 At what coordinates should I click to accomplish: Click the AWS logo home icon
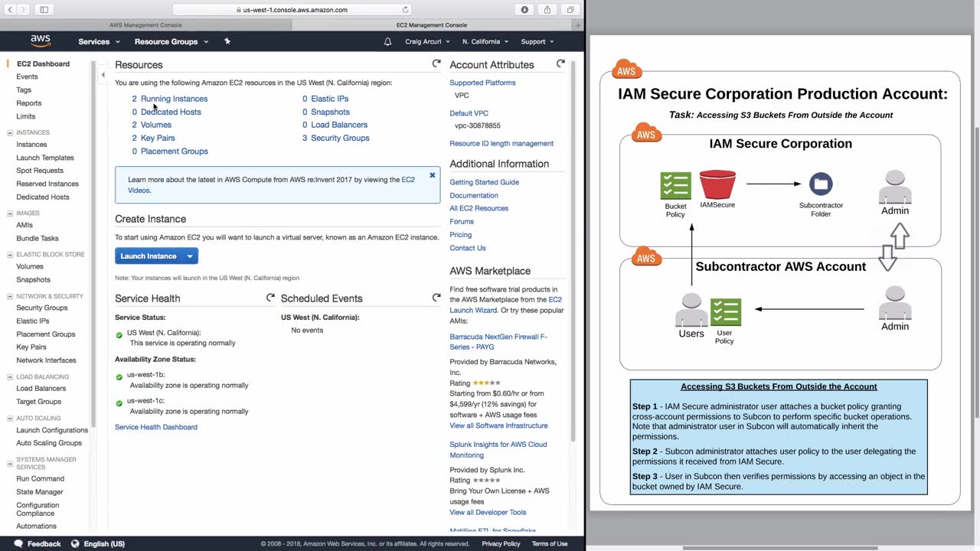(41, 41)
